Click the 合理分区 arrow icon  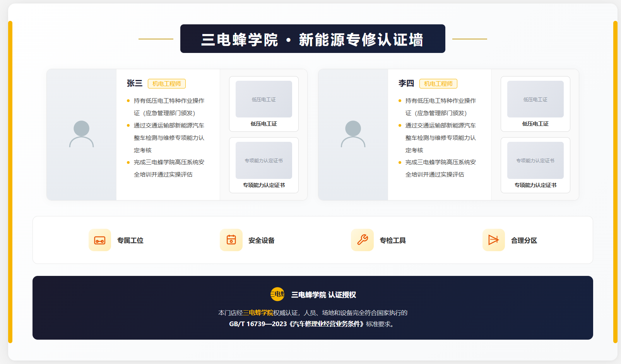pyautogui.click(x=494, y=240)
